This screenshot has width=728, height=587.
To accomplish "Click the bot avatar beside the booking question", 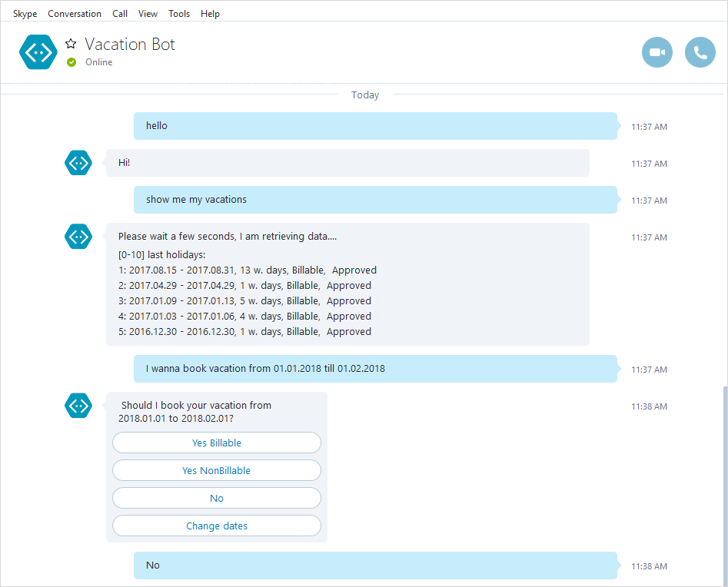I will click(78, 406).
